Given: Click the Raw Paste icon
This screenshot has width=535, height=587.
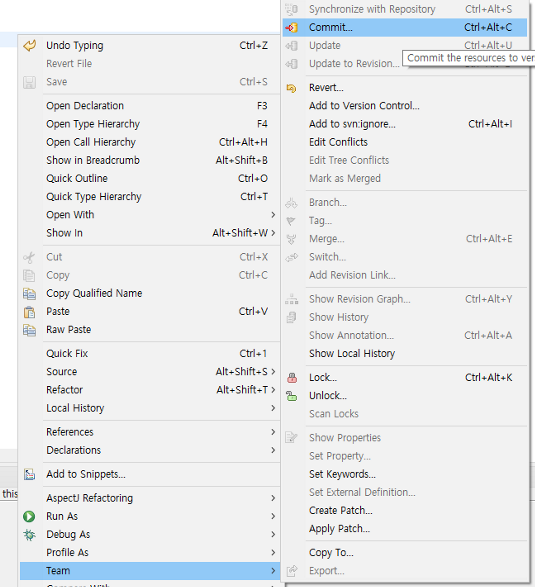Looking at the screenshot, I should point(30,330).
